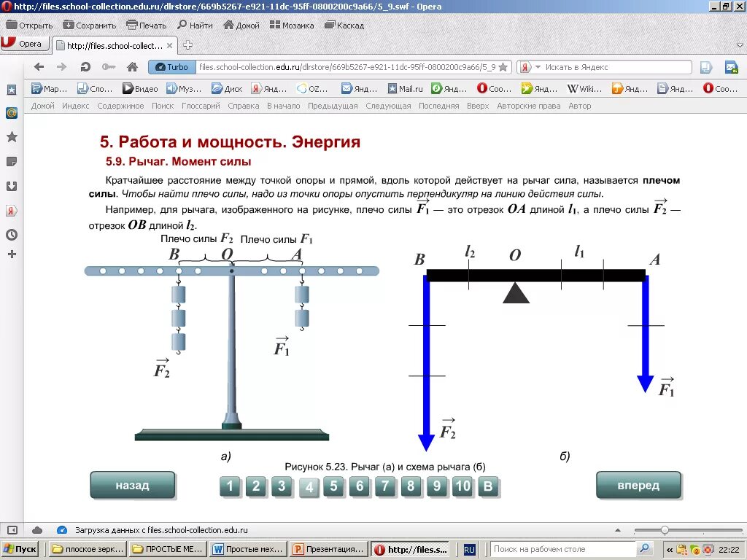This screenshot has width=747, height=560.
Task: Switch to Презентация taskbar window
Action: coord(330,549)
